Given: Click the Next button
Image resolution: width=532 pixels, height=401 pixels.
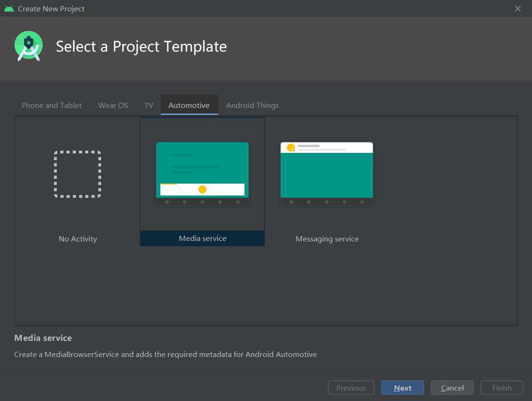Looking at the screenshot, I should pos(402,388).
